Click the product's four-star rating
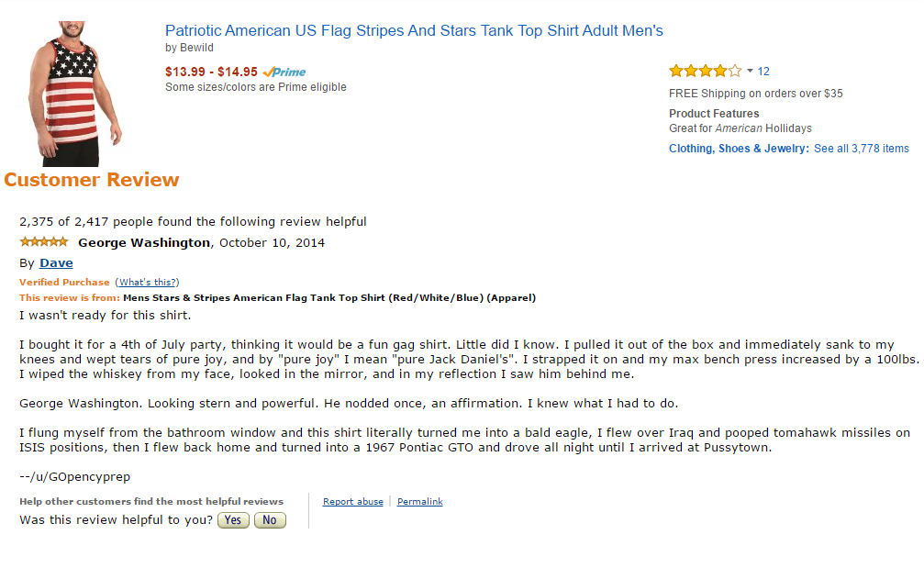 coord(705,71)
